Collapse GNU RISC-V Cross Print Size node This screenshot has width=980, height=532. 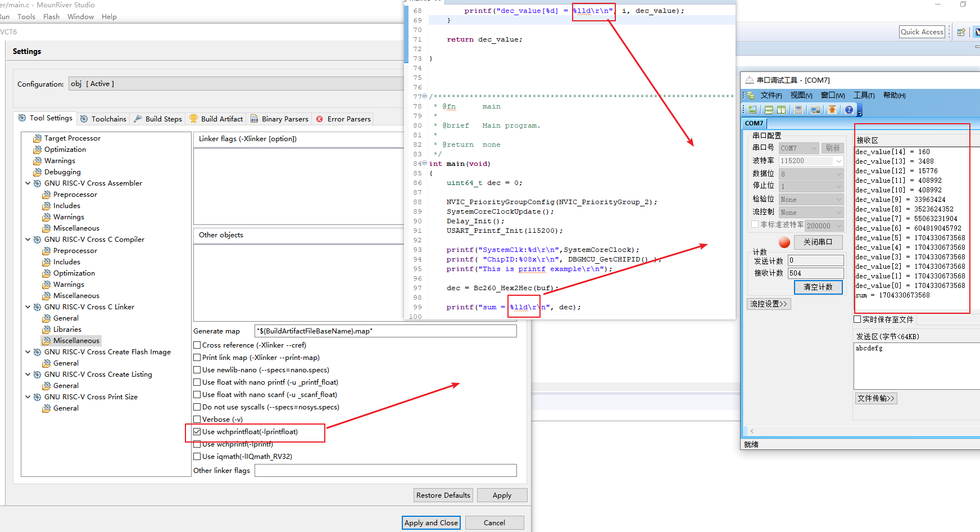[x=28, y=397]
